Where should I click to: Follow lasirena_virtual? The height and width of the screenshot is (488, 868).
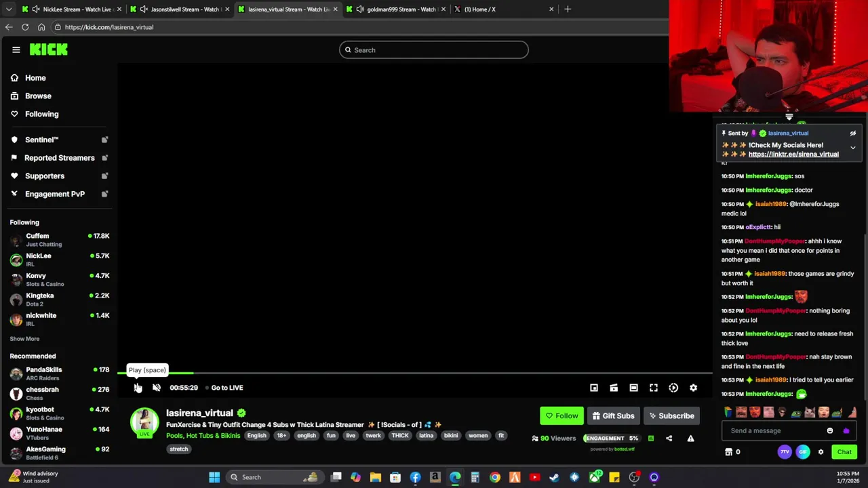[562, 415]
